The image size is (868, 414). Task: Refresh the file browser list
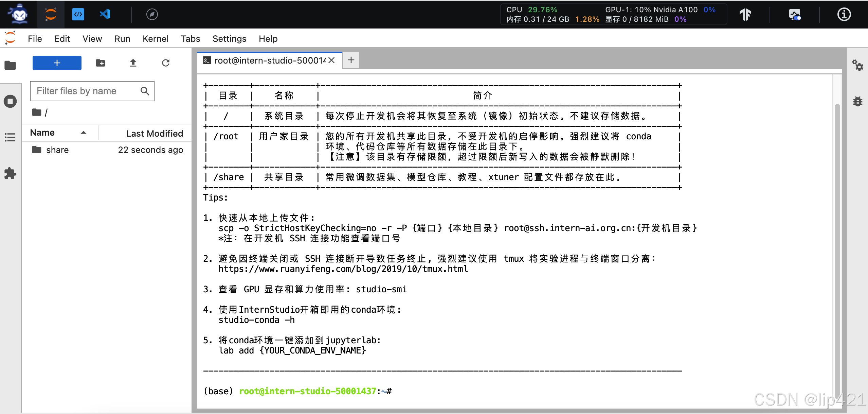166,63
